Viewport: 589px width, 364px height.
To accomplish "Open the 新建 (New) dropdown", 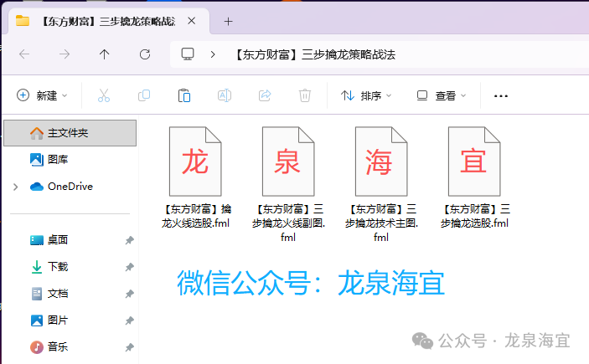I will coord(42,95).
